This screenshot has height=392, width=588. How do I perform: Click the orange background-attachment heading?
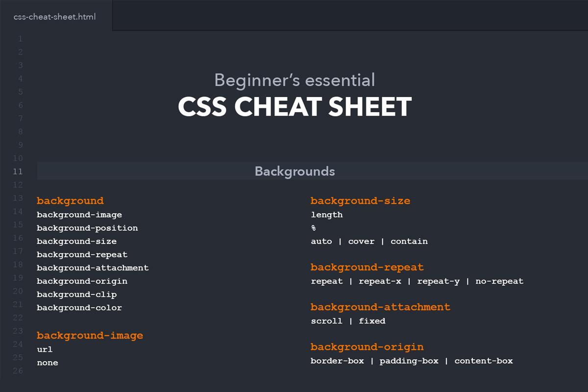click(x=380, y=307)
